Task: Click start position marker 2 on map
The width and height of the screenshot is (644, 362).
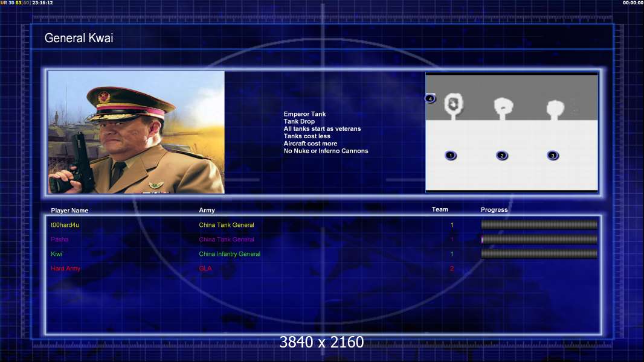Action: click(x=502, y=156)
